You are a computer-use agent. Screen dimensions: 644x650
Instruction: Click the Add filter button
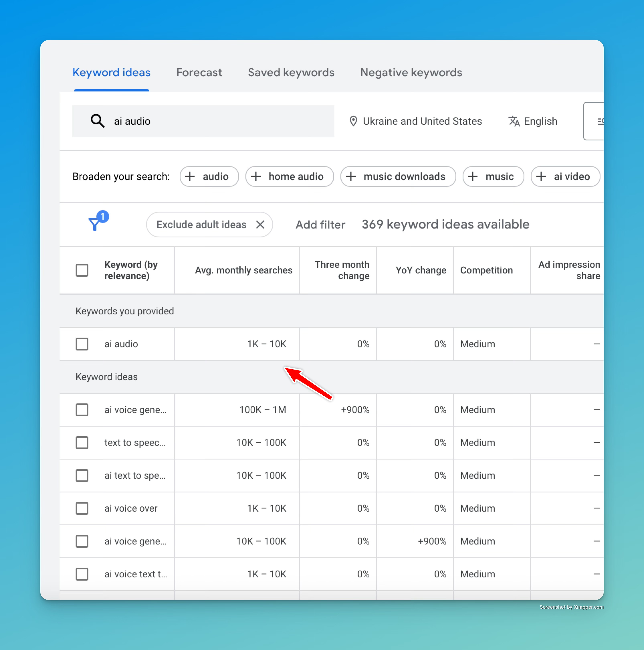(x=320, y=224)
